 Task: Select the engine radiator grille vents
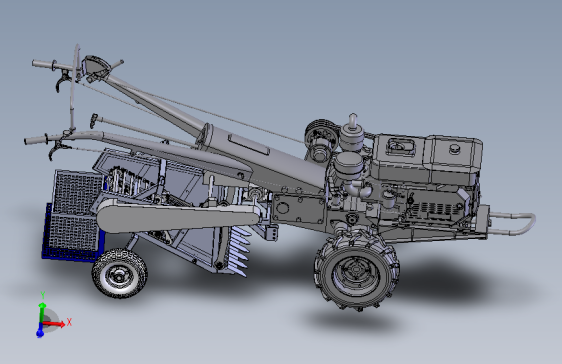click(x=435, y=210)
